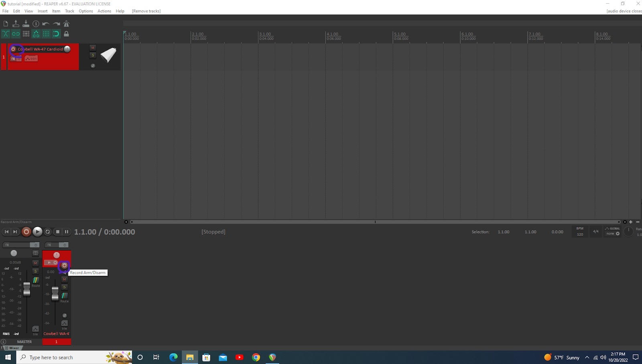
Task: Click Cowbell WA-47 Cardioid track name
Action: (41, 49)
